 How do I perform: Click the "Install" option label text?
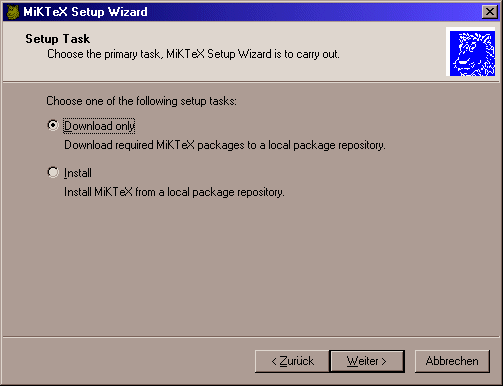78,173
